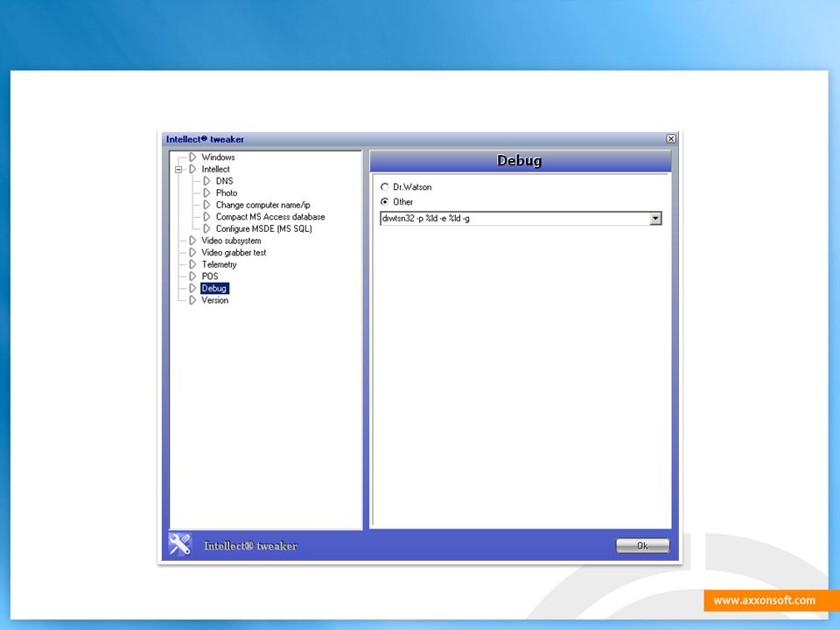
Task: Select Configure MSDE (MS SQL)
Action: [264, 228]
